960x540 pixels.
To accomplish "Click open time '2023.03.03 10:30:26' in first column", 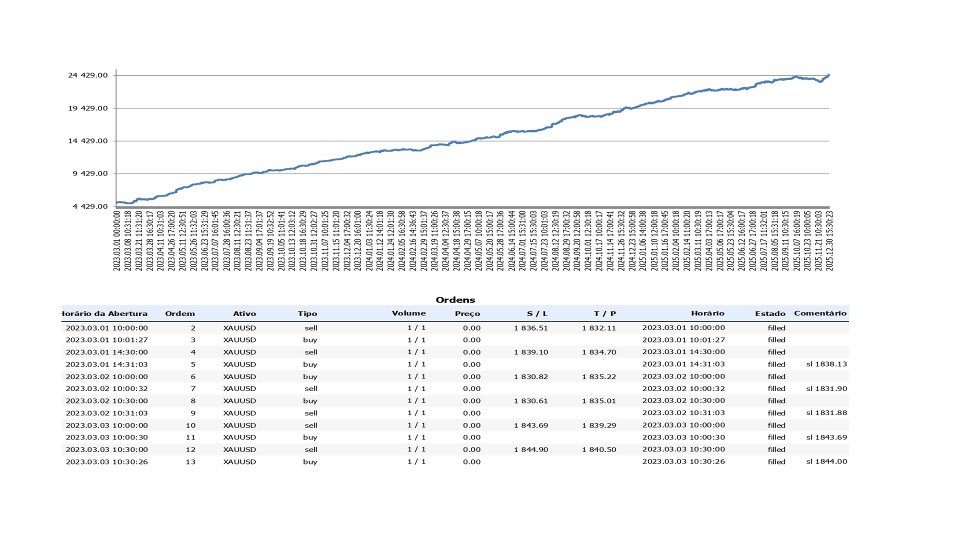I will (x=107, y=462).
